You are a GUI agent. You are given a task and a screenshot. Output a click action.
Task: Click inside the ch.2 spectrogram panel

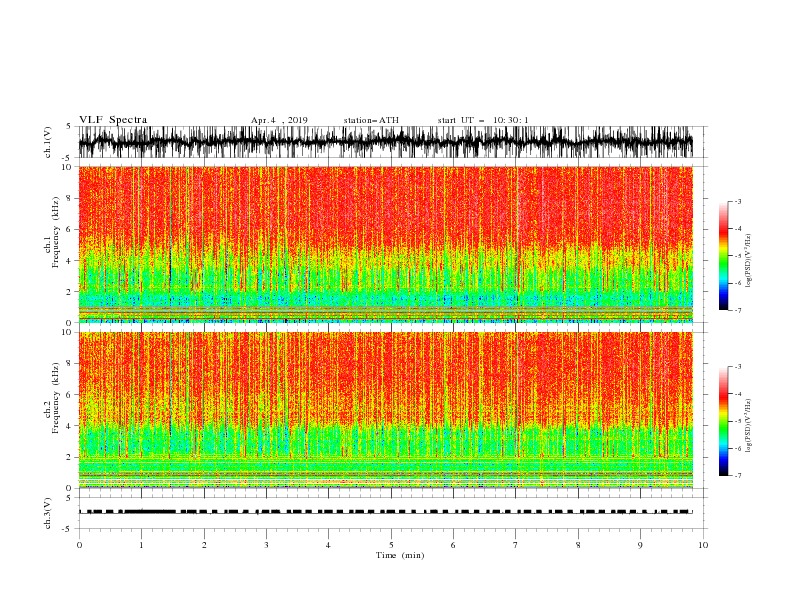tap(385, 410)
